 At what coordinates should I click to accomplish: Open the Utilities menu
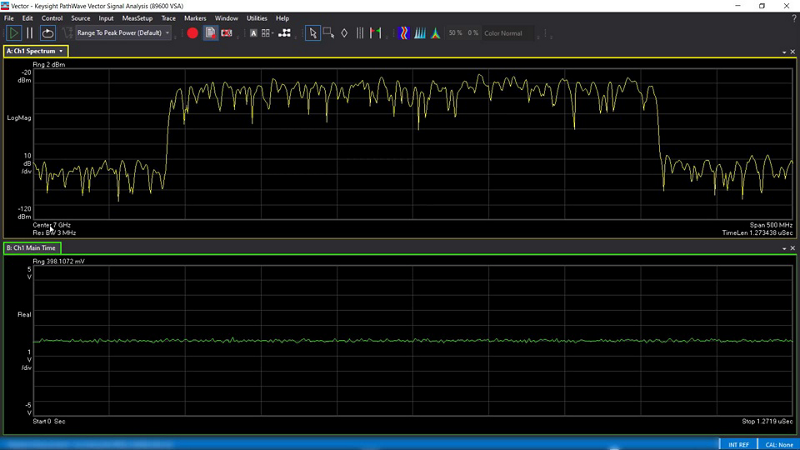click(x=257, y=18)
